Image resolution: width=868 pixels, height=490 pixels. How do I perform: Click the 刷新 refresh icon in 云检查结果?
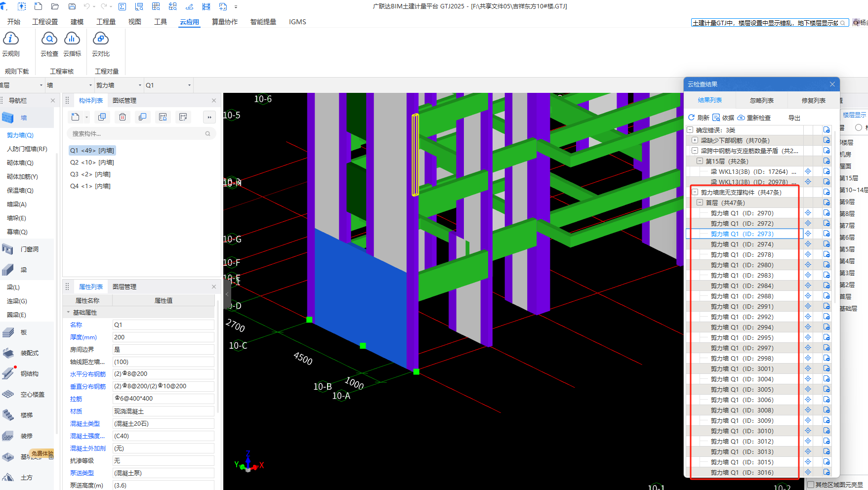692,118
